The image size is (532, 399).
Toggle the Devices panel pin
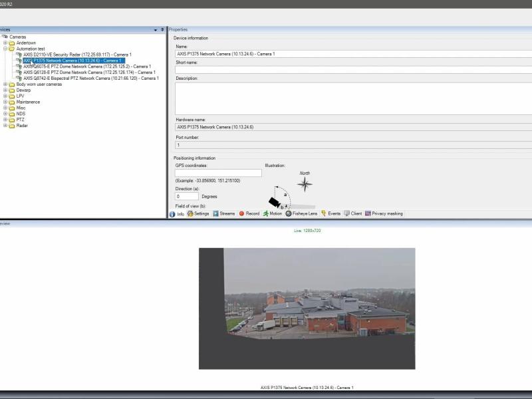point(162,30)
